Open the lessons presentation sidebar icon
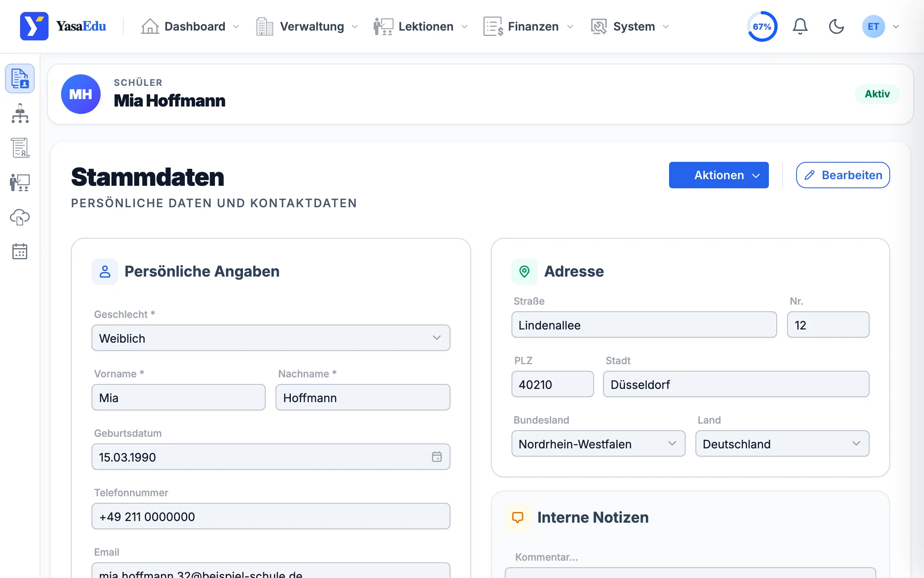The height and width of the screenshot is (578, 924). coord(20,182)
